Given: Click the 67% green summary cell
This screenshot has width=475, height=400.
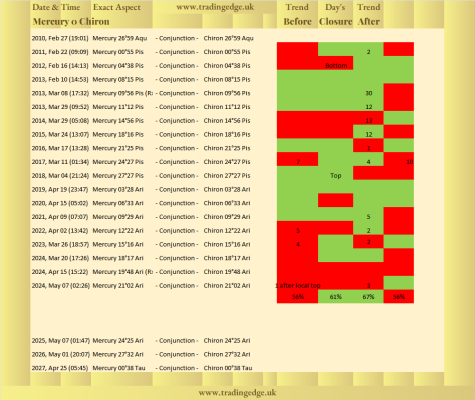Looking at the screenshot, I should pyautogui.click(x=368, y=296).
